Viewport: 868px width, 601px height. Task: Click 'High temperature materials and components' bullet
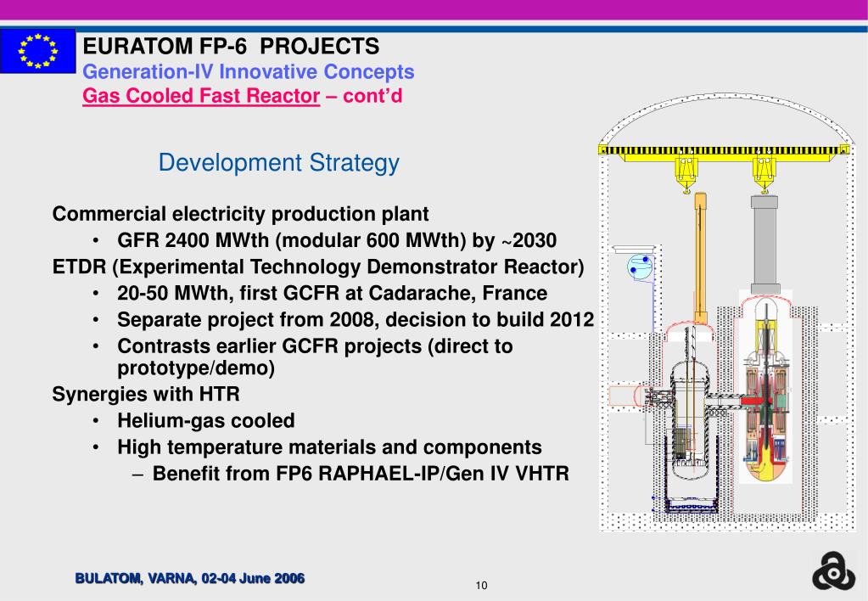pos(329,447)
